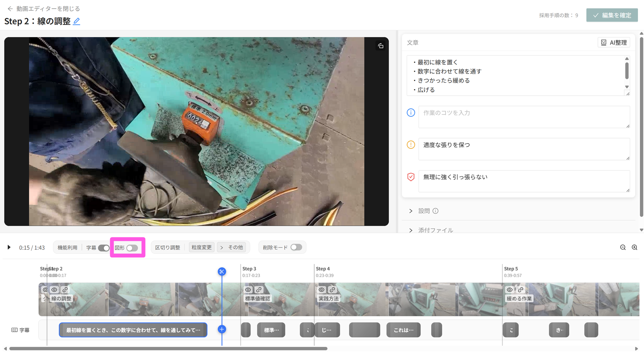This screenshot has height=352, width=644.
Task: Click the blue scissors split marker
Action: 222,272
